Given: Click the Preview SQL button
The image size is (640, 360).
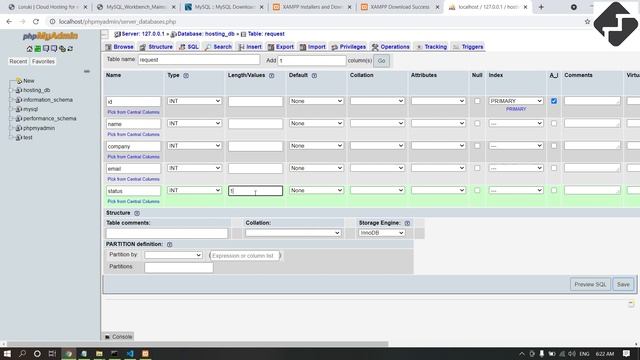Looking at the screenshot, I should pyautogui.click(x=590, y=284).
